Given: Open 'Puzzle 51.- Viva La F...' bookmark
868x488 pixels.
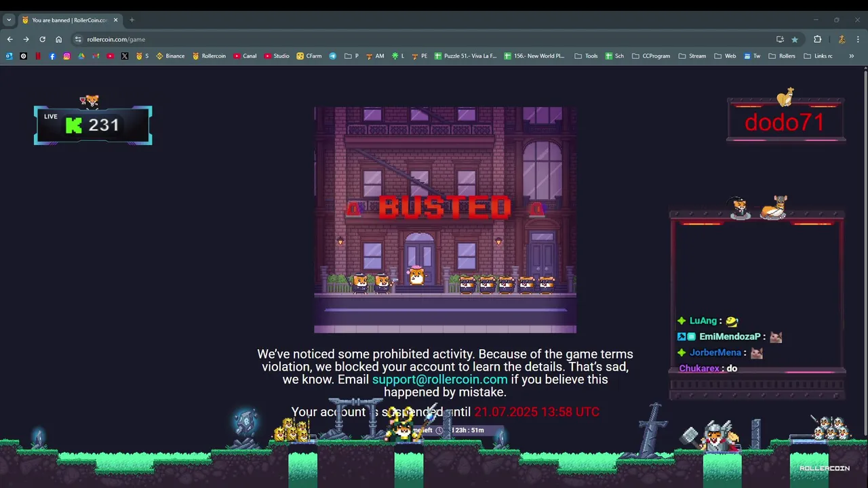Looking at the screenshot, I should (x=466, y=56).
